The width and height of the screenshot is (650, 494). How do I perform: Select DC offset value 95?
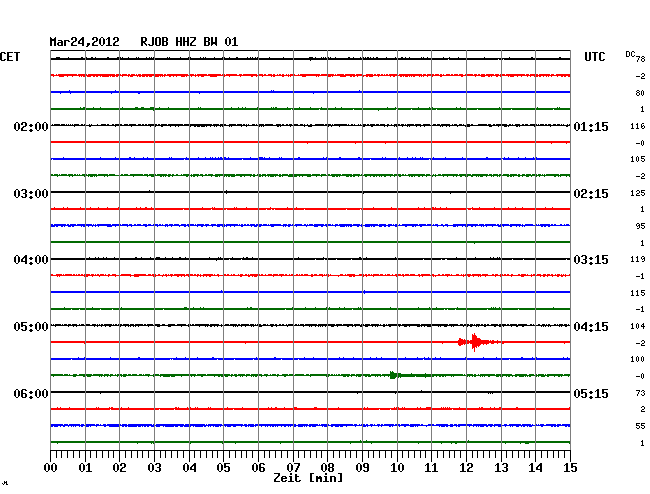tap(640, 226)
